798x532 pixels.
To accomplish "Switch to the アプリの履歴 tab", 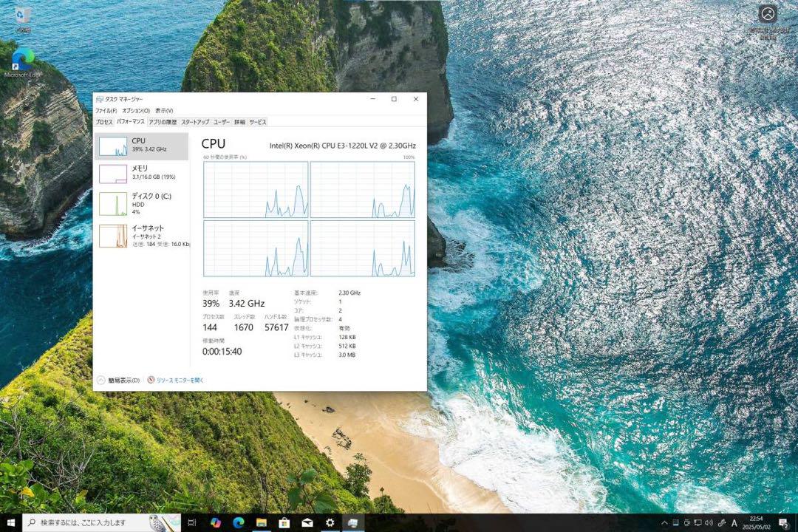I will point(163,122).
